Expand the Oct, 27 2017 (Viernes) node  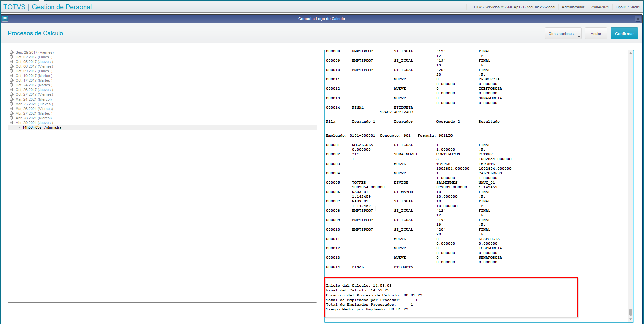[11, 94]
